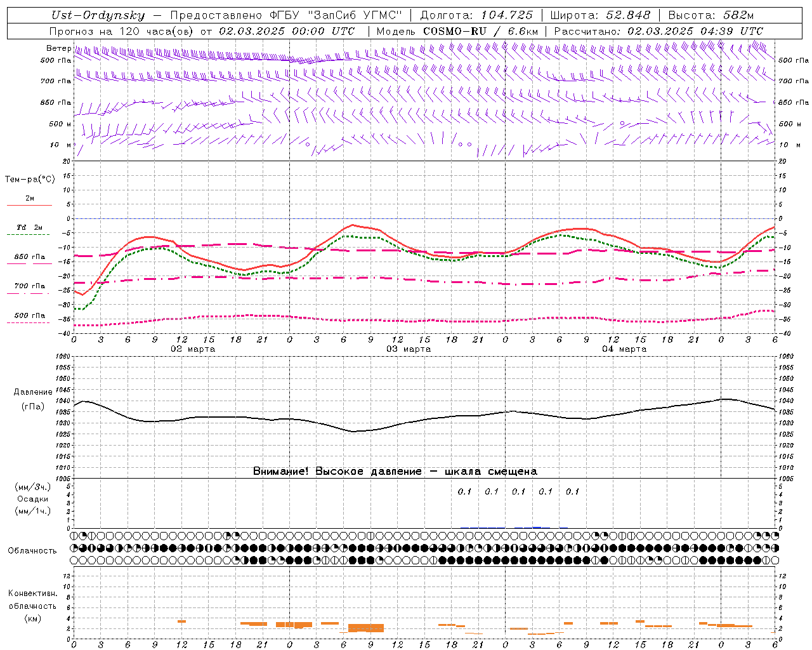Click the date label "03 марта"

(x=409, y=349)
